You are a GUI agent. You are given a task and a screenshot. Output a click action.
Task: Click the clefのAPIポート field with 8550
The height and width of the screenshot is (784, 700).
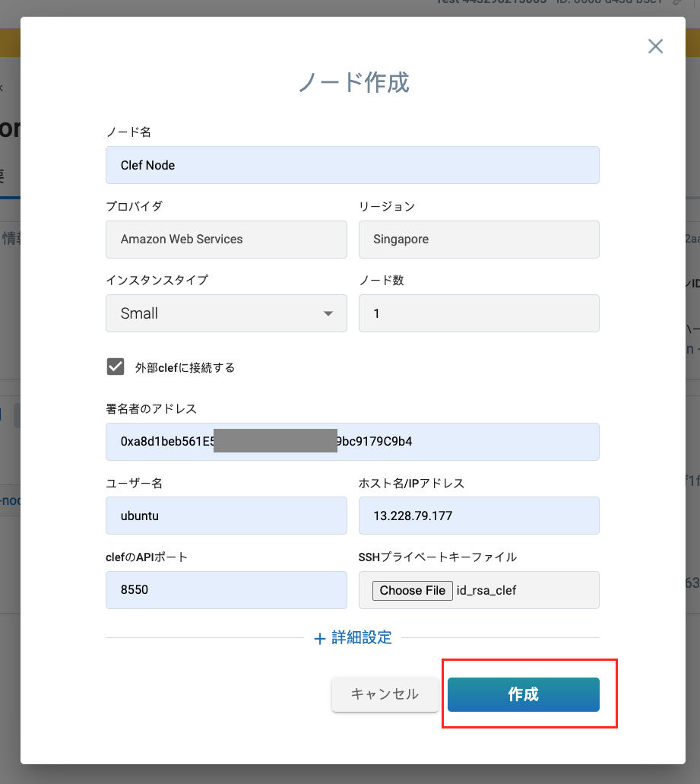(x=226, y=590)
